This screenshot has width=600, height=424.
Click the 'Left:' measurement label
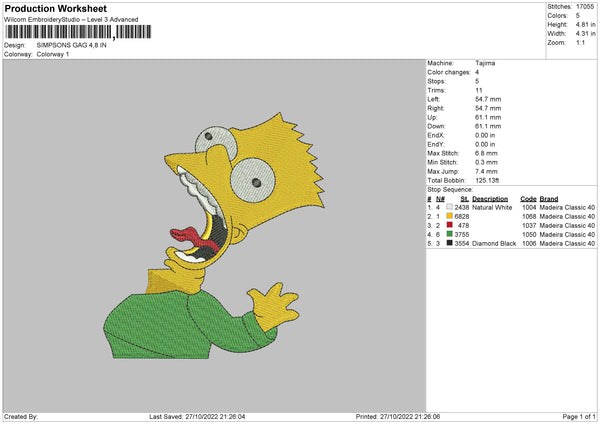[x=434, y=99]
